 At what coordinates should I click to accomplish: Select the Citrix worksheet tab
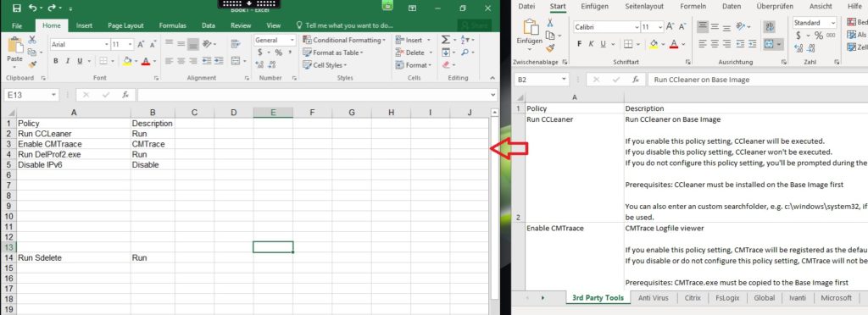pos(693,298)
